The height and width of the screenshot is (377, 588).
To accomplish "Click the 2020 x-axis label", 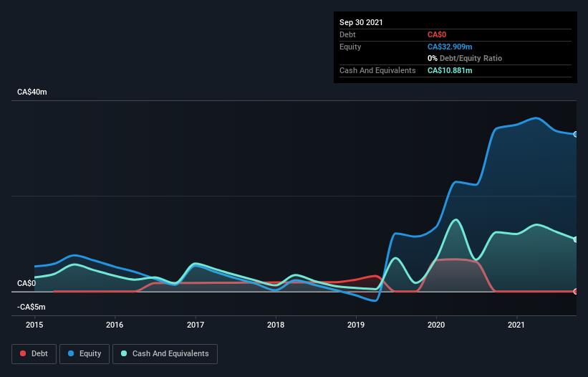I will 436,325.
